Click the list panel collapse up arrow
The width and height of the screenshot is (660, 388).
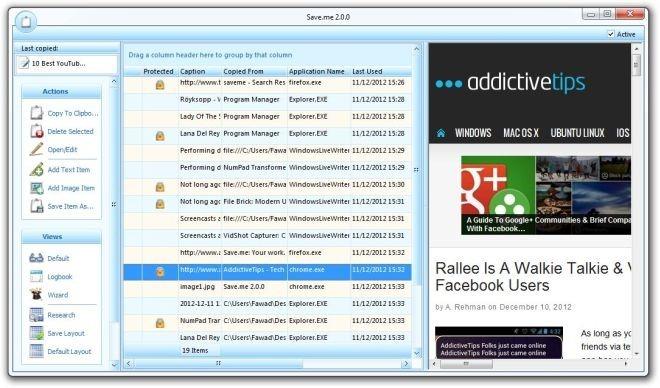416,49
